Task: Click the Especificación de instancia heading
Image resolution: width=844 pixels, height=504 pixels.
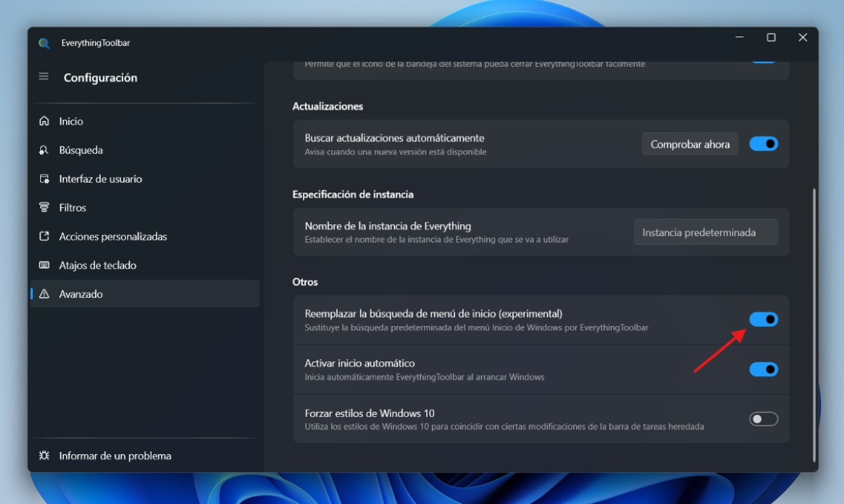Action: (353, 194)
